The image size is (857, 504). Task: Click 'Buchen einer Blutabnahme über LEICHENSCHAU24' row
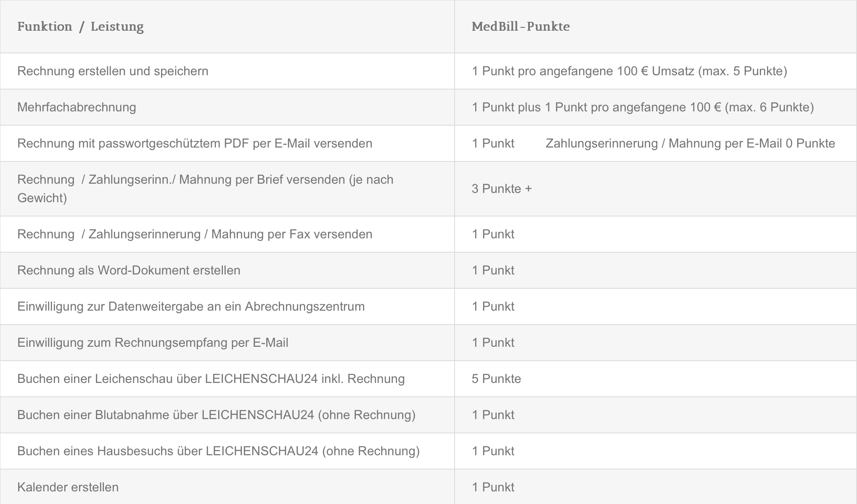click(428, 415)
